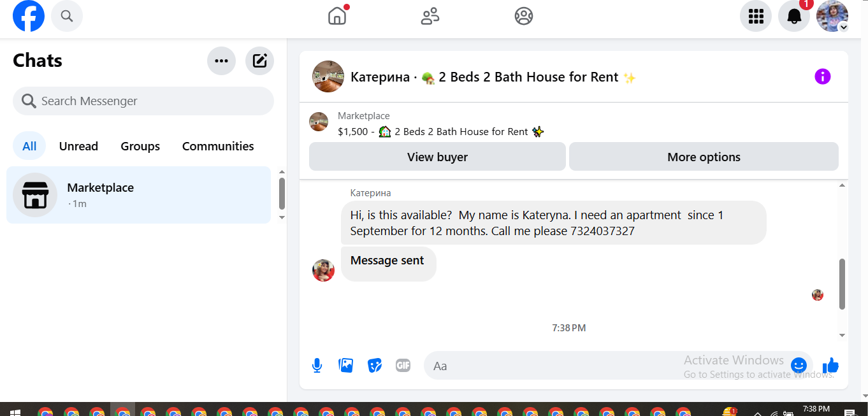
Task: Click the search magnifier beside the logo
Action: pos(67,16)
